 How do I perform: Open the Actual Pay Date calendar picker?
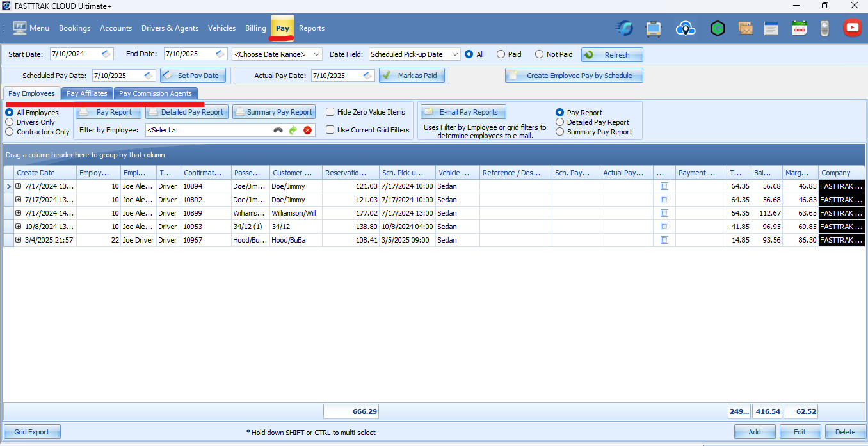point(368,76)
